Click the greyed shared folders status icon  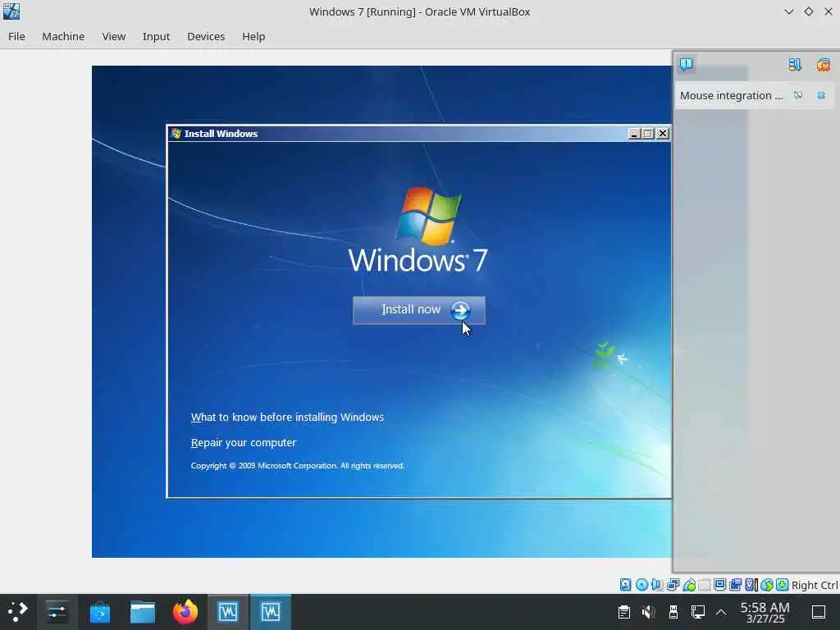point(705,584)
